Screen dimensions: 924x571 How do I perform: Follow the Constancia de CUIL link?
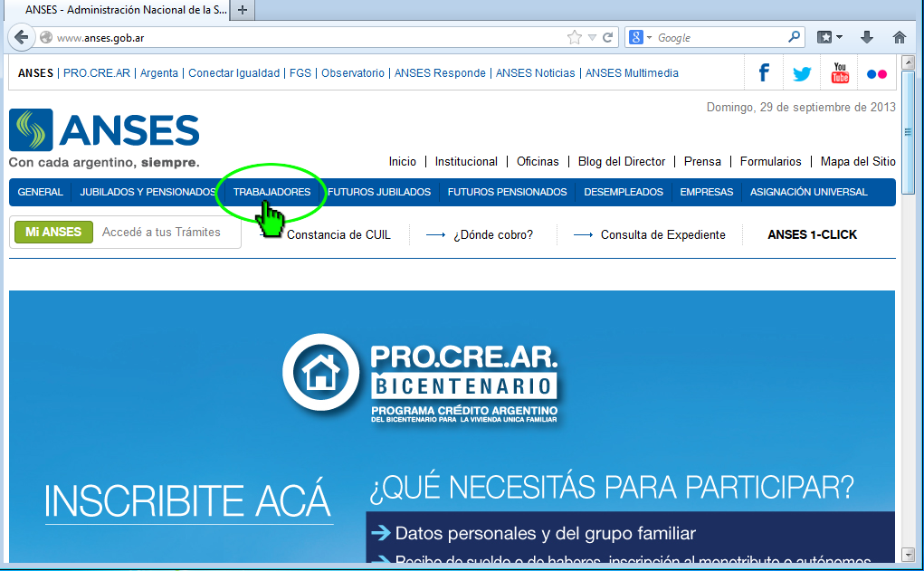coord(340,234)
